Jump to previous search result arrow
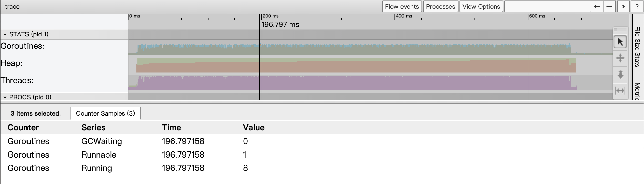 597,6
